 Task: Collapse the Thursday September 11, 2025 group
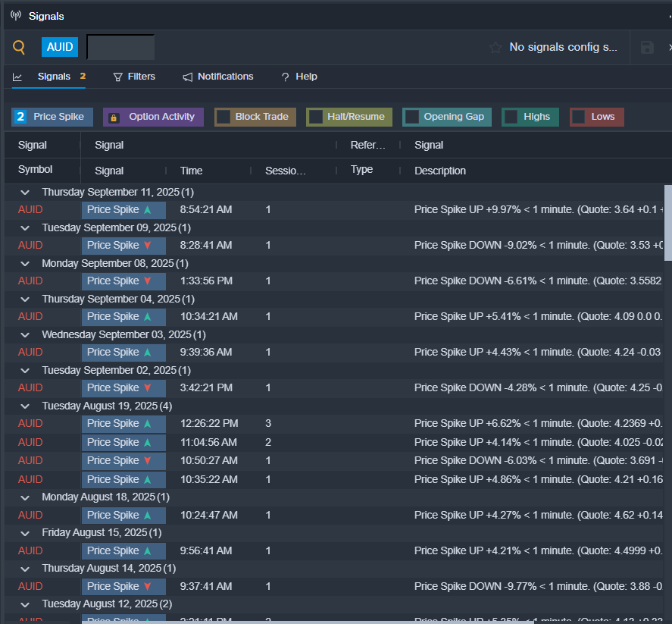[25, 193]
